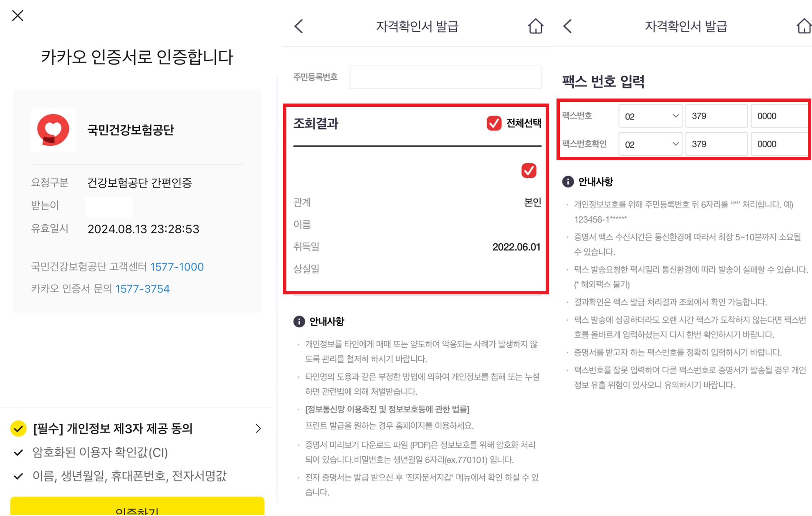Screen dimensions: 812x516
Task: Click info icon beside fax screen 안내사항
Action: coord(568,182)
